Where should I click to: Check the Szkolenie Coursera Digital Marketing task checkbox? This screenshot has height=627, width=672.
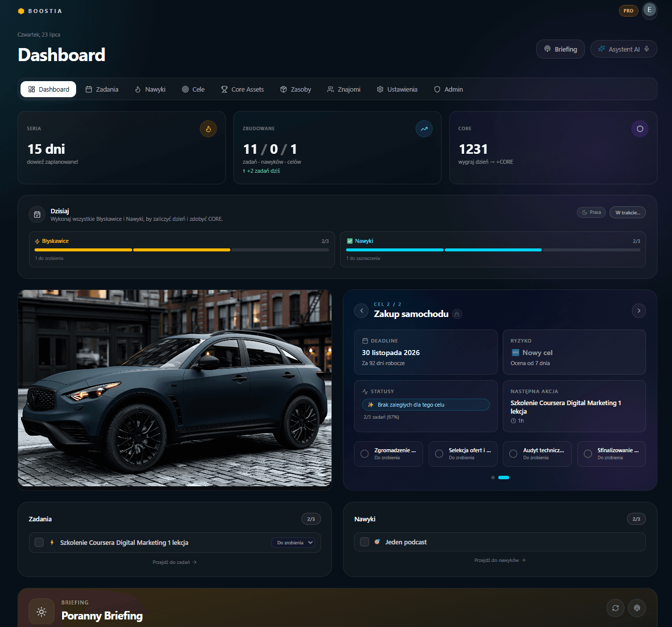pyautogui.click(x=39, y=542)
